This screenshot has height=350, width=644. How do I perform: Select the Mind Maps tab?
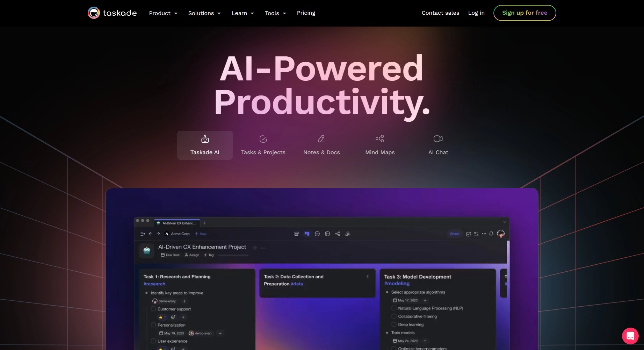(380, 145)
